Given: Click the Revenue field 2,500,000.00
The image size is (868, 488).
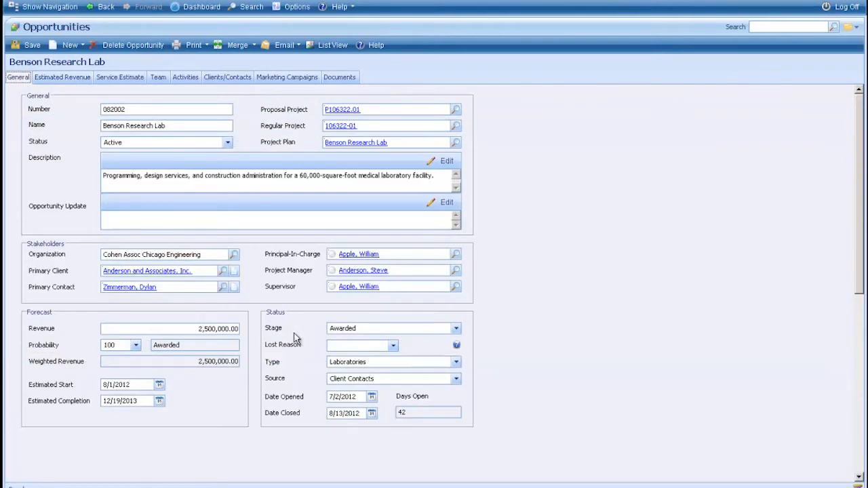Looking at the screenshot, I should click(170, 329).
